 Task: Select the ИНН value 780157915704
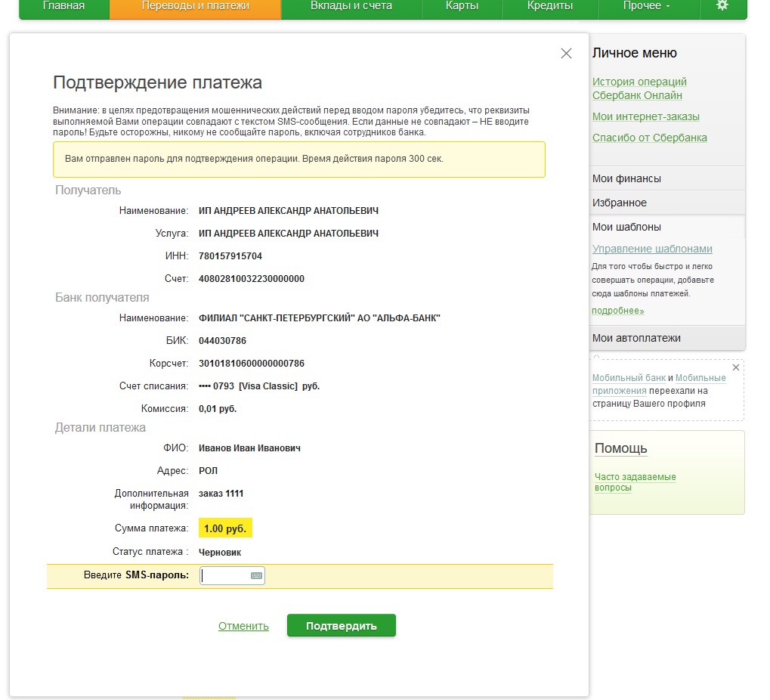point(230,256)
